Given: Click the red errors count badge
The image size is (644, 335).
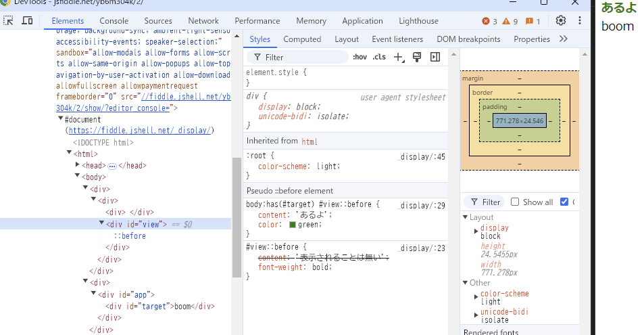Looking at the screenshot, I should (489, 21).
